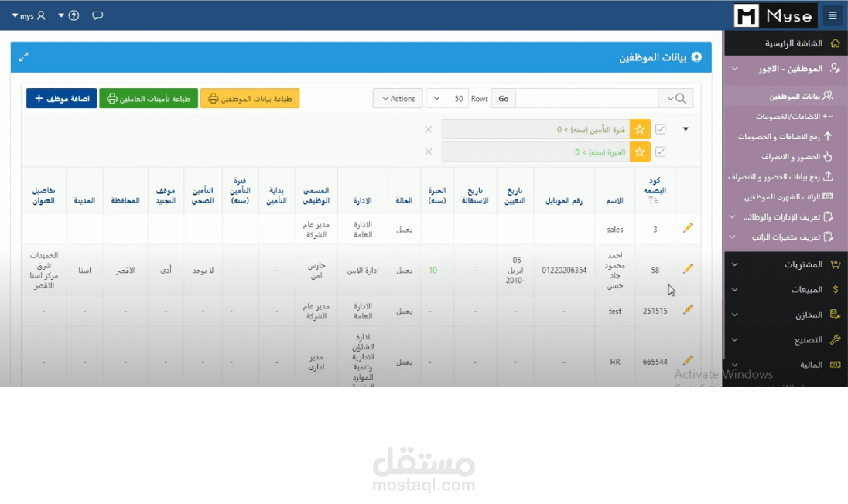This screenshot has width=848, height=504.
Task: Remove the الخبرة filter with X
Action: coord(429,152)
